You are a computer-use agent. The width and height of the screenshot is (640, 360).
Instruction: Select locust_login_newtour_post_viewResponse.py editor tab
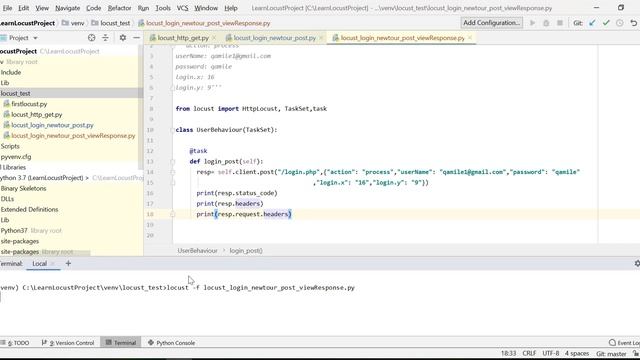pyautogui.click(x=402, y=38)
